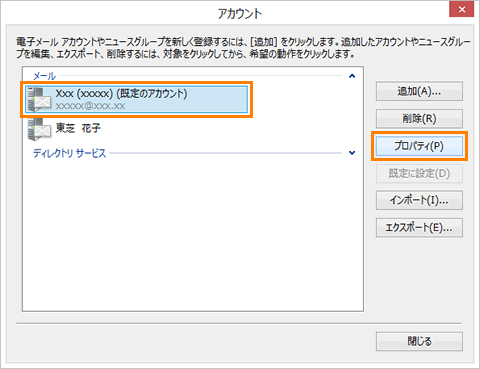Close the アカウント window with the X

coord(462,9)
